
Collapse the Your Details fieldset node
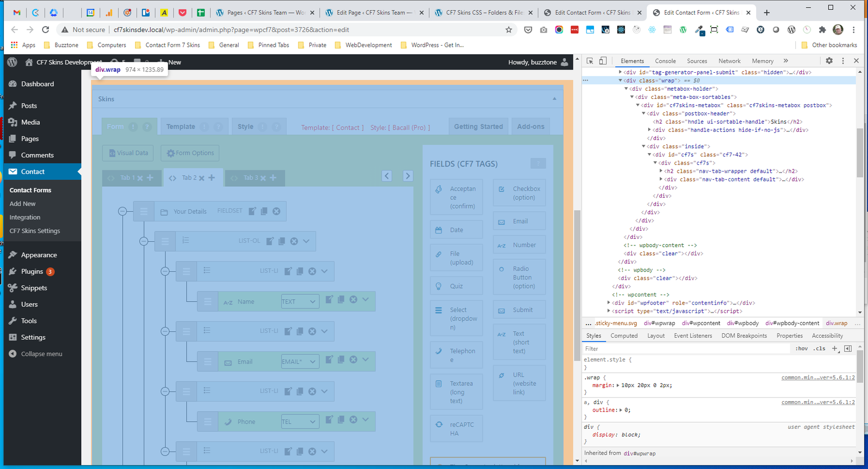123,211
